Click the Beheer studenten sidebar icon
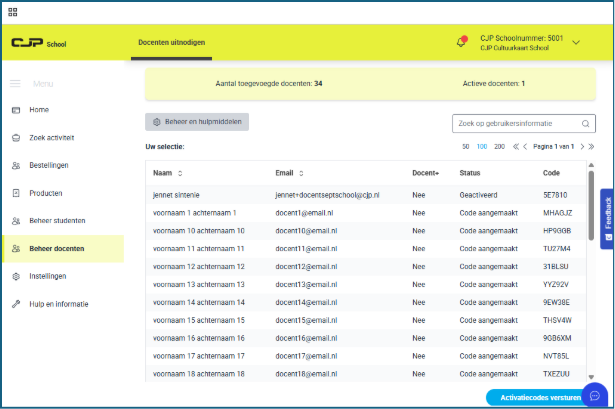This screenshot has height=409, width=615. (x=16, y=221)
